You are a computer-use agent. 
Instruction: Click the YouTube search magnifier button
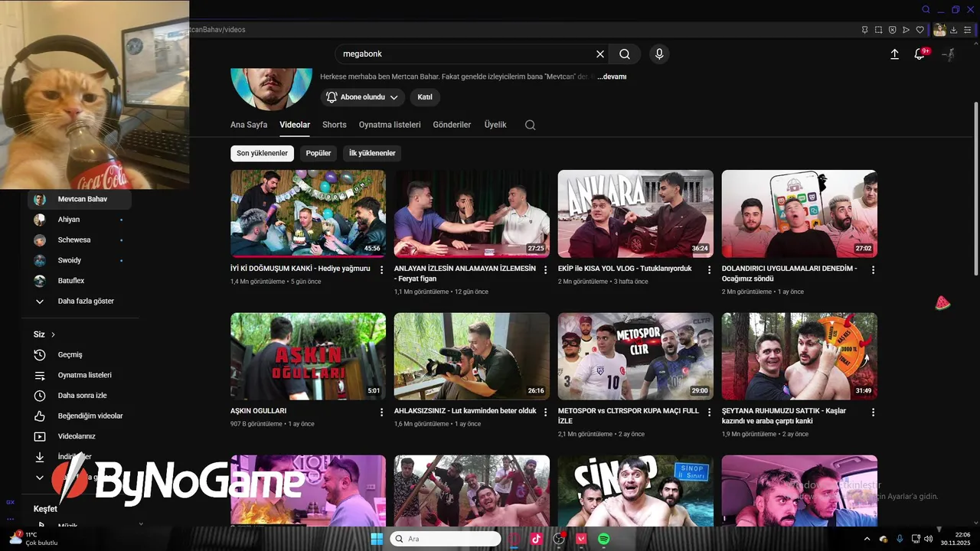pyautogui.click(x=625, y=54)
